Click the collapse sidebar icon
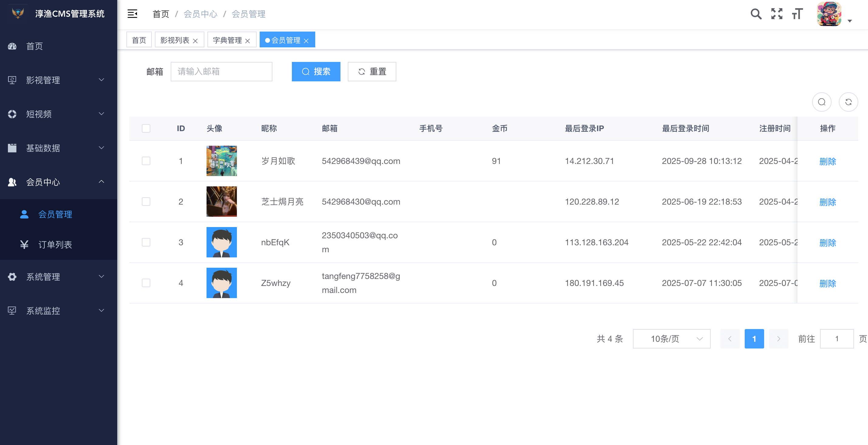The width and height of the screenshot is (868, 445). 132,14
